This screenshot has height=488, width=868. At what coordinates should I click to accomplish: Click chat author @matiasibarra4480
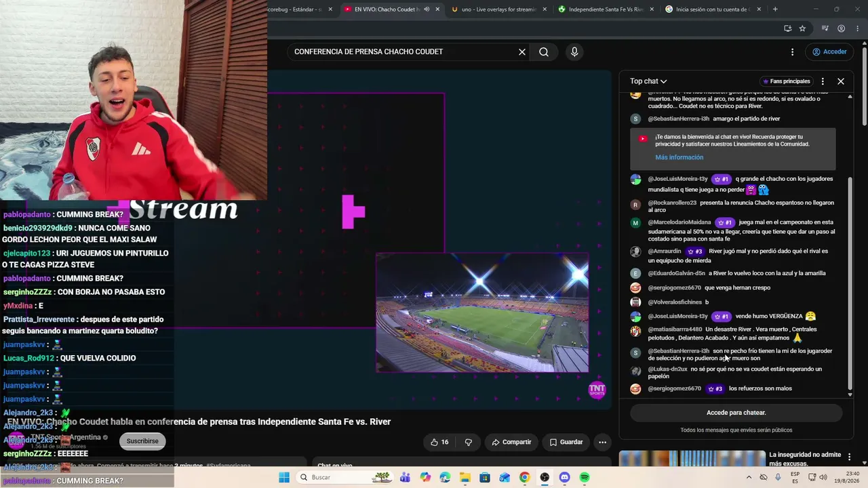point(675,329)
